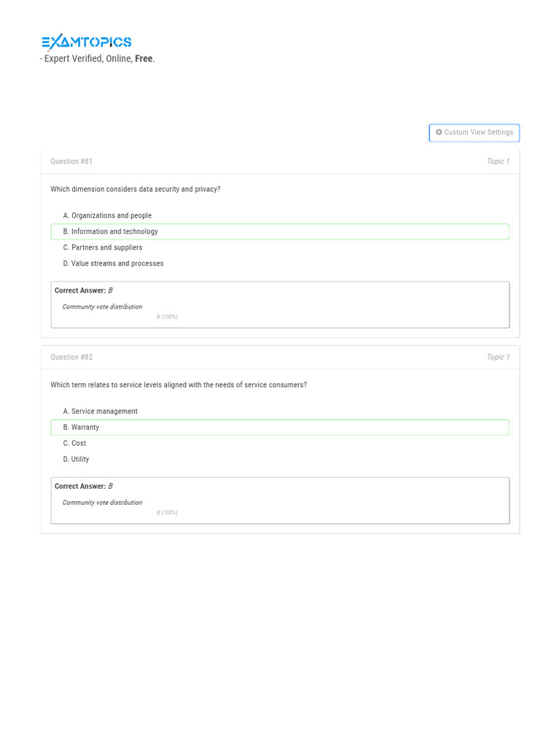Click the Question #81 header

point(71,162)
